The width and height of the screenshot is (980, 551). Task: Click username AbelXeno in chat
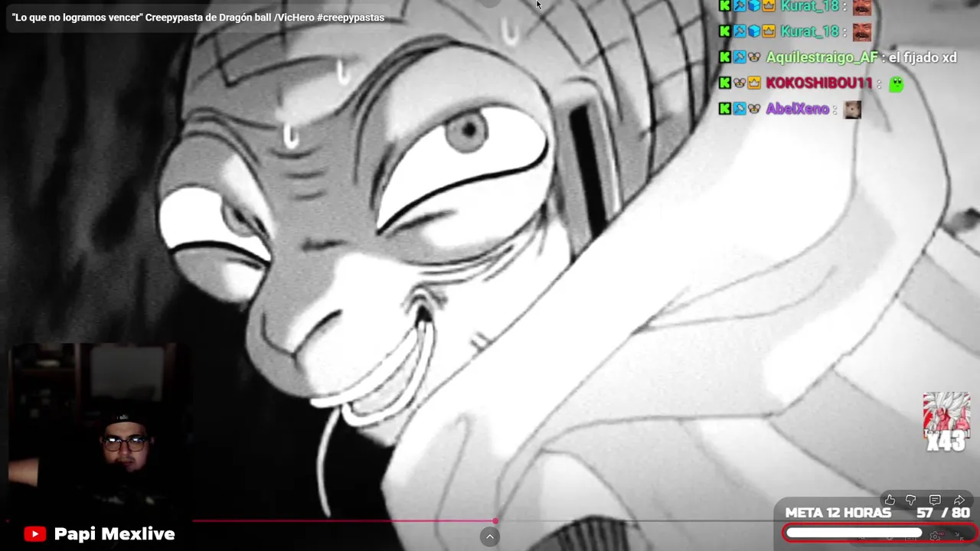click(797, 109)
